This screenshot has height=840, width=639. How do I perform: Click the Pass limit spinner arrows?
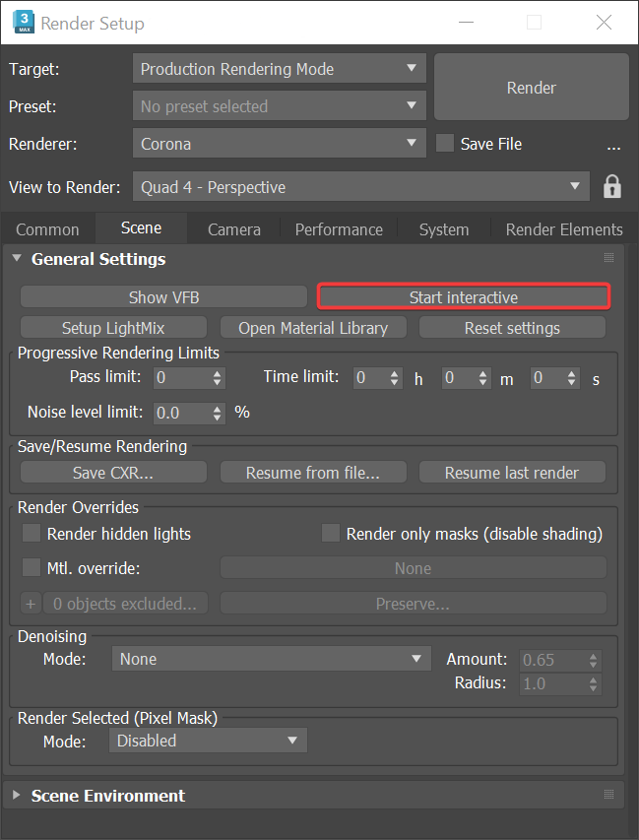pyautogui.click(x=217, y=378)
